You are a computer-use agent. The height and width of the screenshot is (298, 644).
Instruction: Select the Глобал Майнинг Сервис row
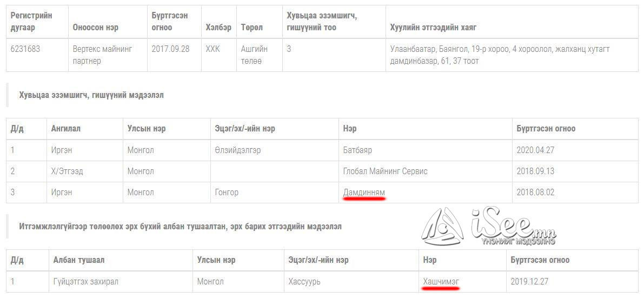(385, 171)
